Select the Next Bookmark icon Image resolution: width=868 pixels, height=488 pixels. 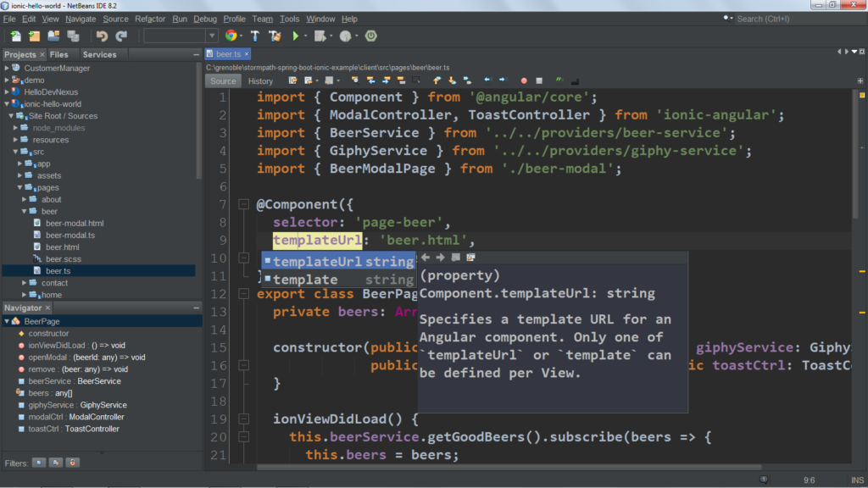[451, 80]
